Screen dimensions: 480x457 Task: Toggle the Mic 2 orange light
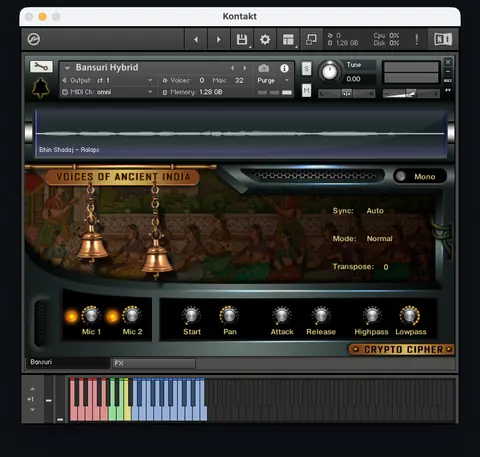click(x=112, y=316)
